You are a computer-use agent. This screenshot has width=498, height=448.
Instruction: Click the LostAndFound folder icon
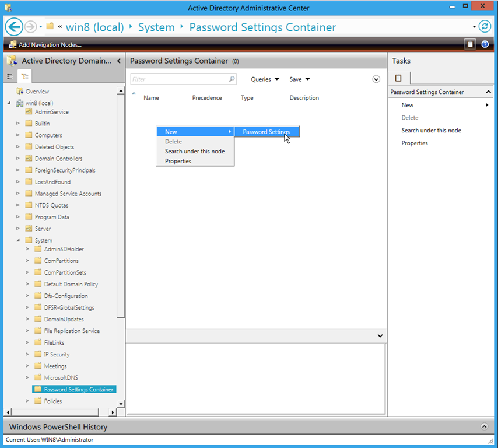point(29,182)
